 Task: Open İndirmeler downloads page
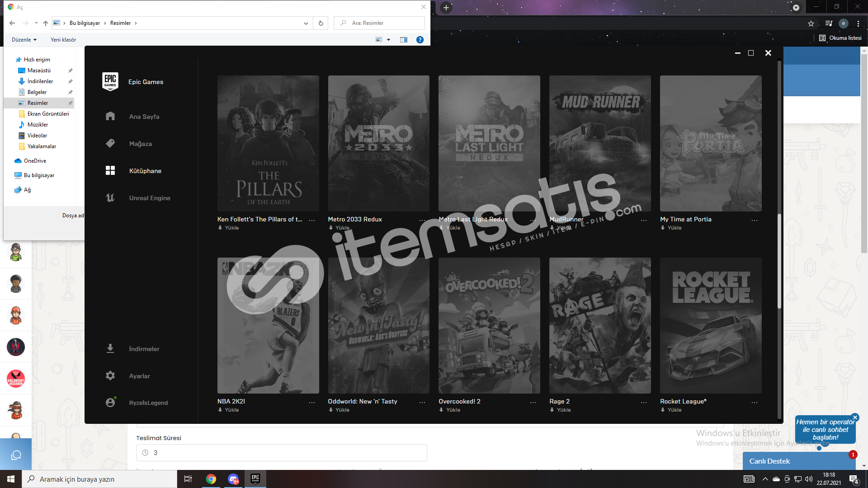(x=144, y=349)
